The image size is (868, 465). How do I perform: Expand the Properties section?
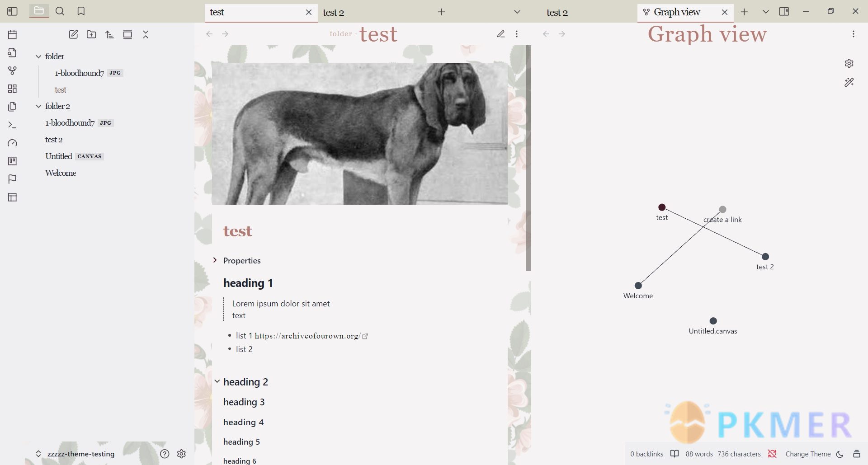click(x=215, y=260)
